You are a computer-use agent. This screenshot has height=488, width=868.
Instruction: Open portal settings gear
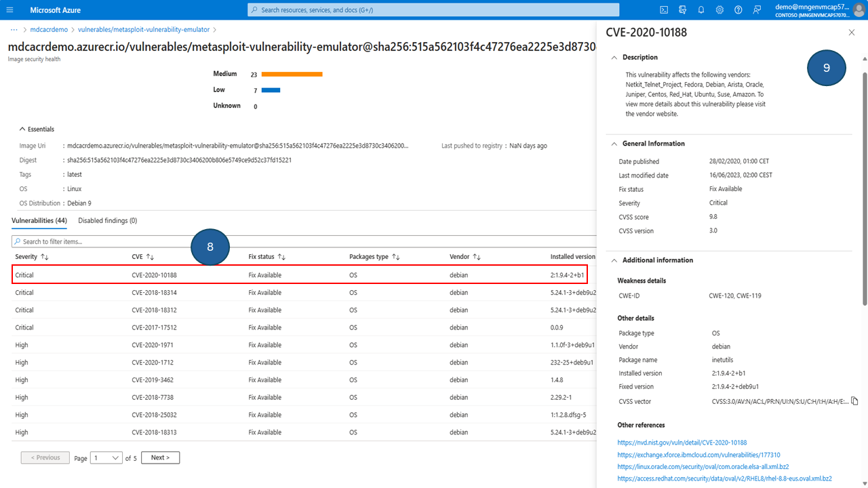point(719,10)
